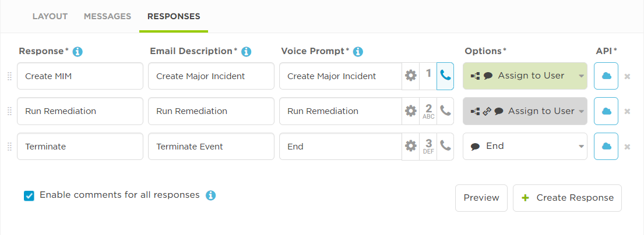
Task: Open API cloud icon for Create MIM row
Action: coord(606,76)
